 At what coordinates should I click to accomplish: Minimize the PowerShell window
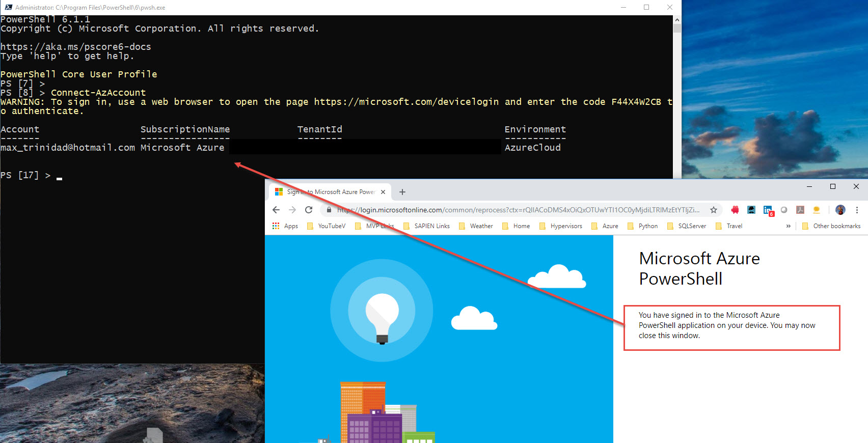coord(623,7)
